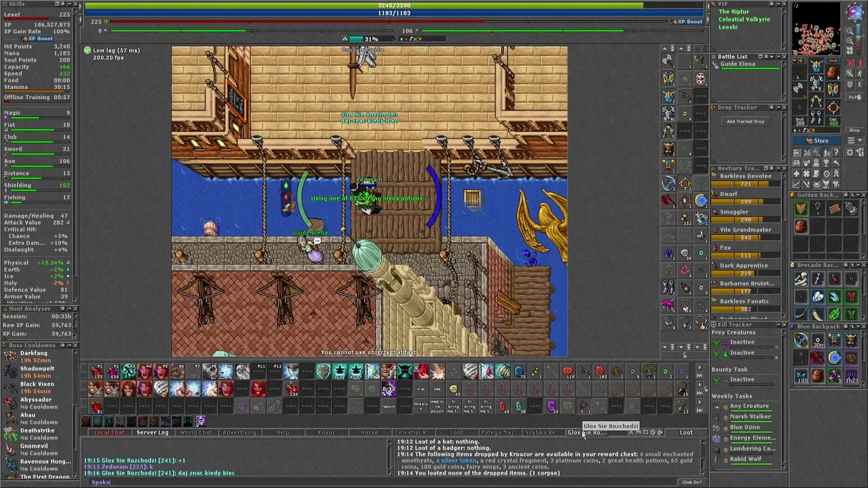
Task: Select Dwarf entry in Bestiary Tracker
Action: [x=746, y=197]
